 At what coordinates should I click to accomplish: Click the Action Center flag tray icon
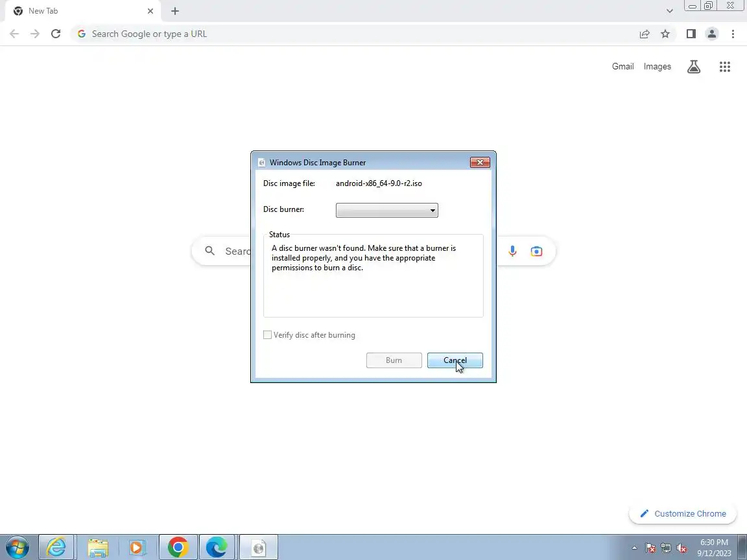(650, 548)
